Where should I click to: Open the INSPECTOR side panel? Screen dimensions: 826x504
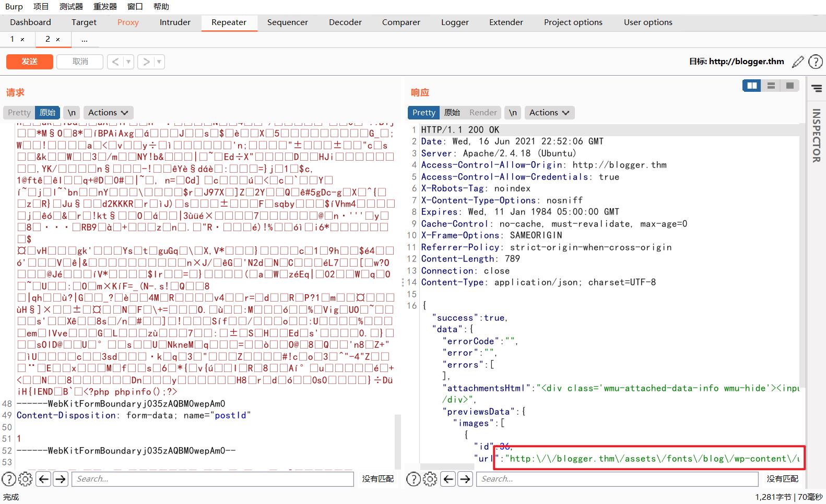point(817,135)
